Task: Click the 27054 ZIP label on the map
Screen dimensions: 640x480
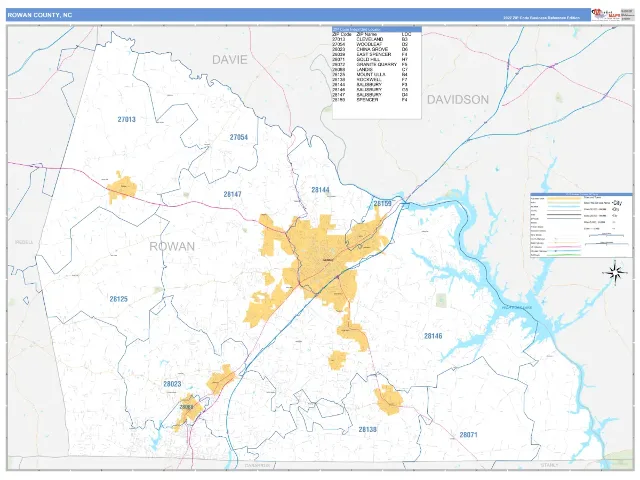Action: [x=239, y=138]
